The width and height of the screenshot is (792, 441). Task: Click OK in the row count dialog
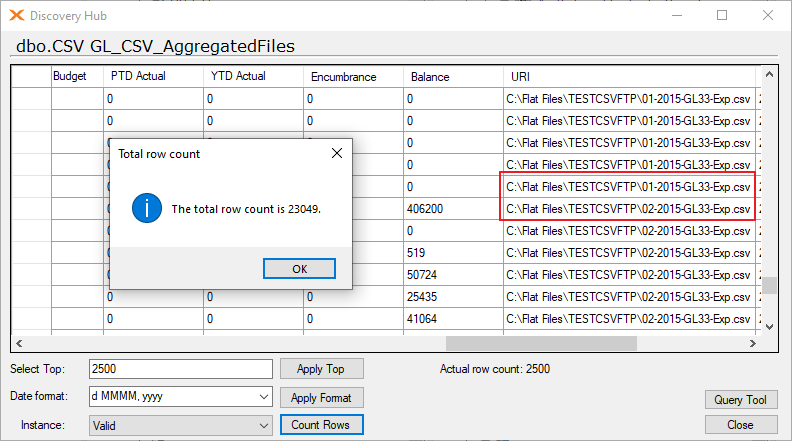point(300,269)
